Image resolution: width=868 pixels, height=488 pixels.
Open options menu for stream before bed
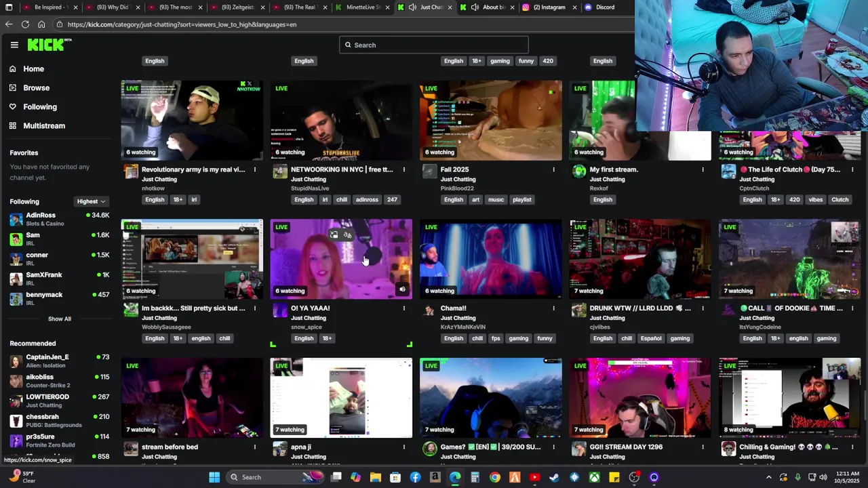255,447
